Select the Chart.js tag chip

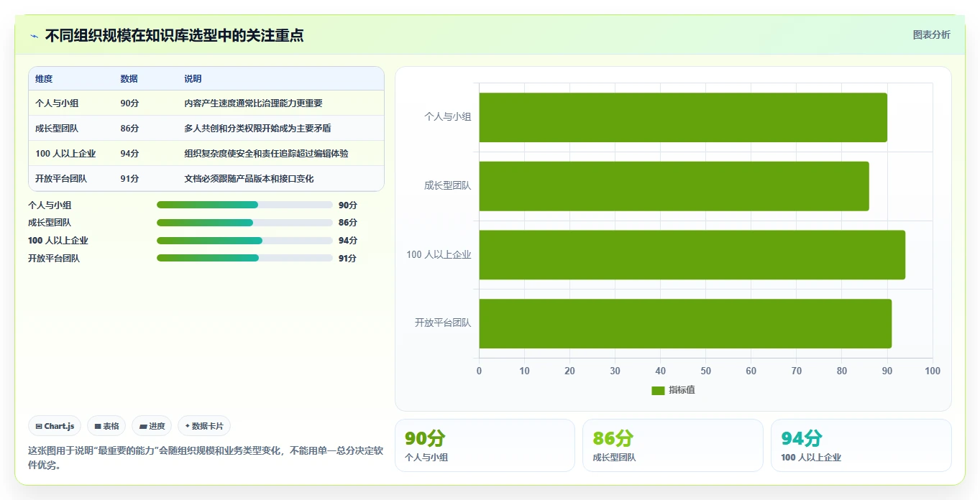pyautogui.click(x=55, y=426)
